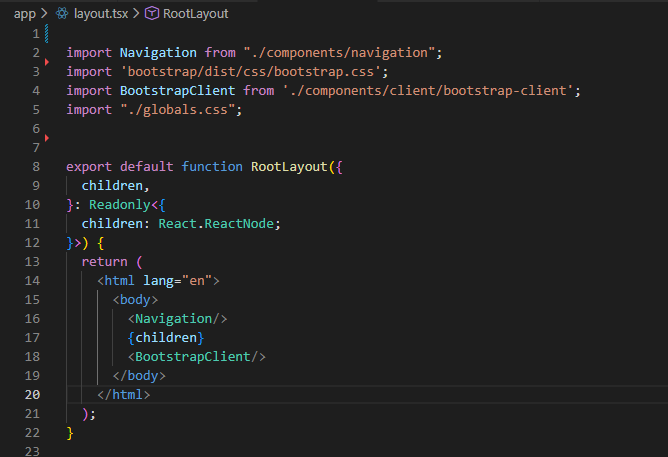Click the 'app' breadcrumb segment

[25, 14]
